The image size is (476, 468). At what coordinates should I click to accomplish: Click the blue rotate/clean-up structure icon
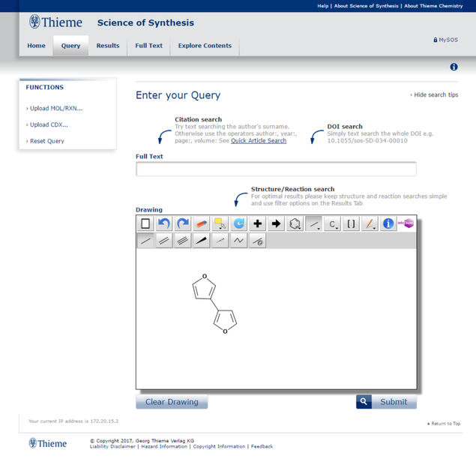[239, 223]
